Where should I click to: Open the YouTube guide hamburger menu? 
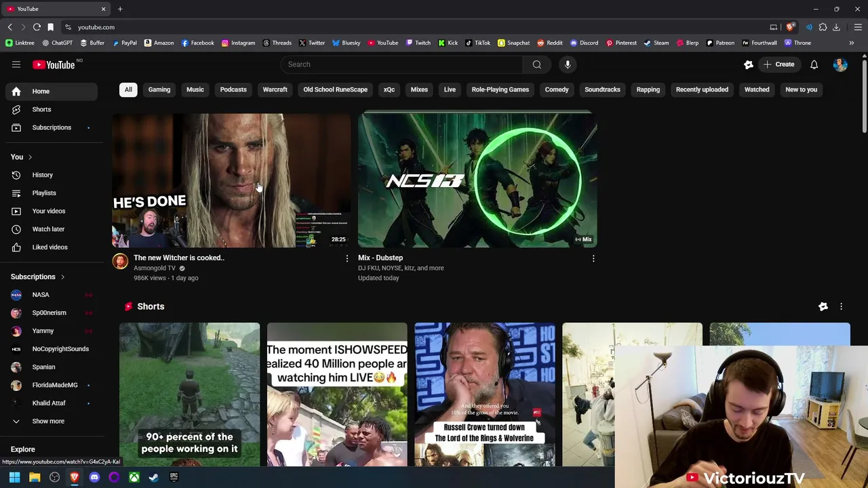[x=16, y=64]
